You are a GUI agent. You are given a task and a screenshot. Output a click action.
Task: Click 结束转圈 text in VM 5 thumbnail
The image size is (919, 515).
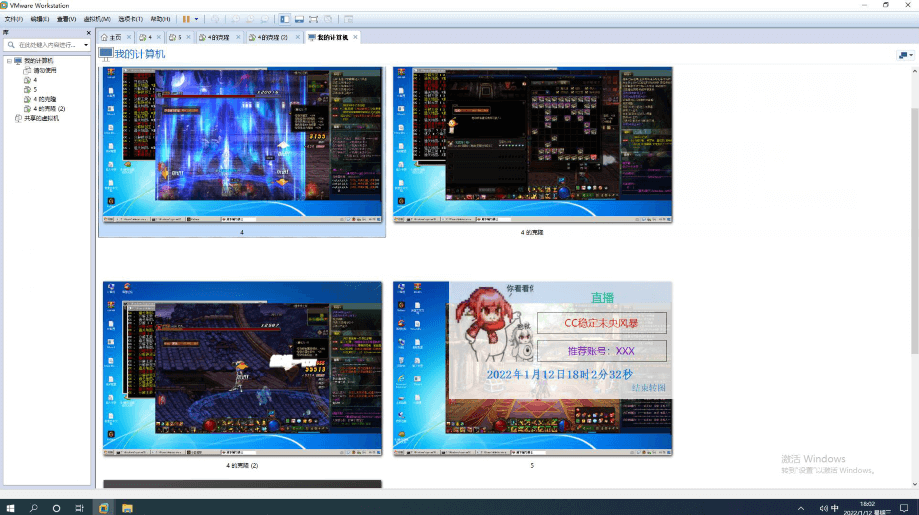coord(649,388)
